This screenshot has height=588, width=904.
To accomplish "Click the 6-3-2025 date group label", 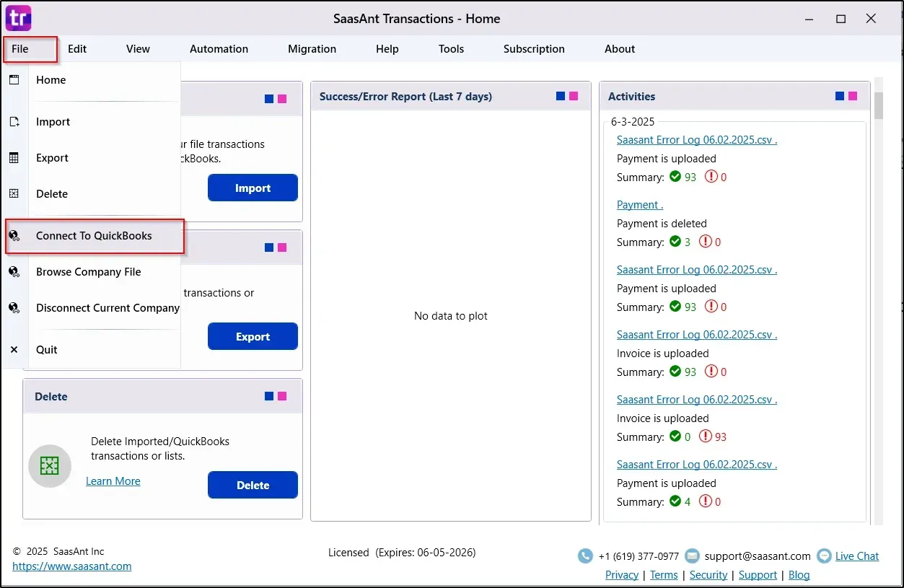I will 633,122.
